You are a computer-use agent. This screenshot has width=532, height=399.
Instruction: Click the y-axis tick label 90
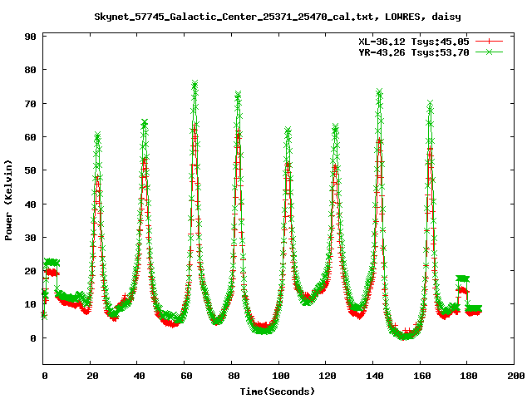[x=29, y=37]
